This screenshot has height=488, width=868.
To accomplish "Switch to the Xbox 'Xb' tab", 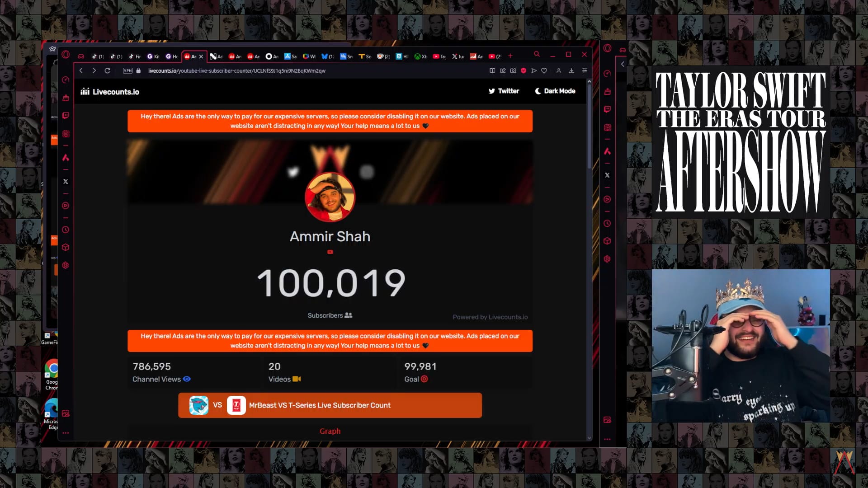I will click(x=420, y=56).
